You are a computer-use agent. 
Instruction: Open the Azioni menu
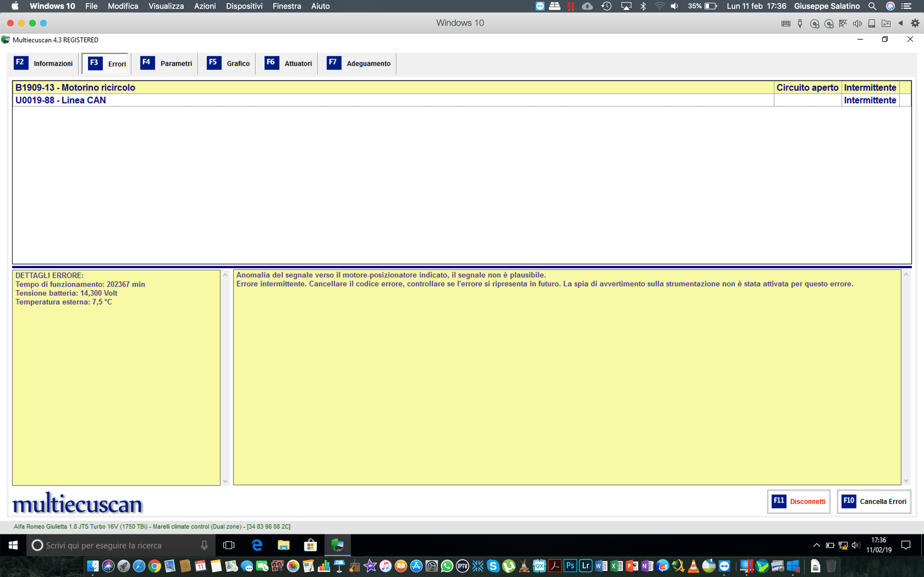[x=205, y=6]
